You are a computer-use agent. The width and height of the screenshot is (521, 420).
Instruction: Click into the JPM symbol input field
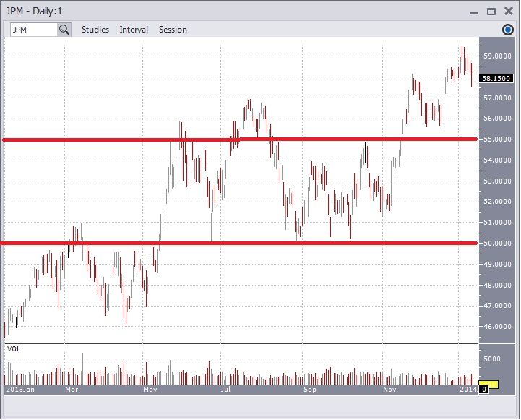[x=33, y=30]
